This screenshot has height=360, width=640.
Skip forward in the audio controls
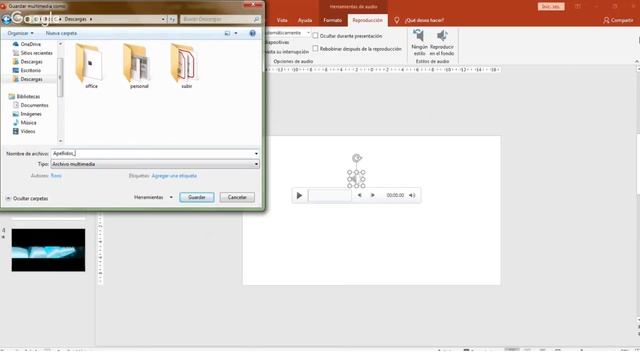coord(373,196)
